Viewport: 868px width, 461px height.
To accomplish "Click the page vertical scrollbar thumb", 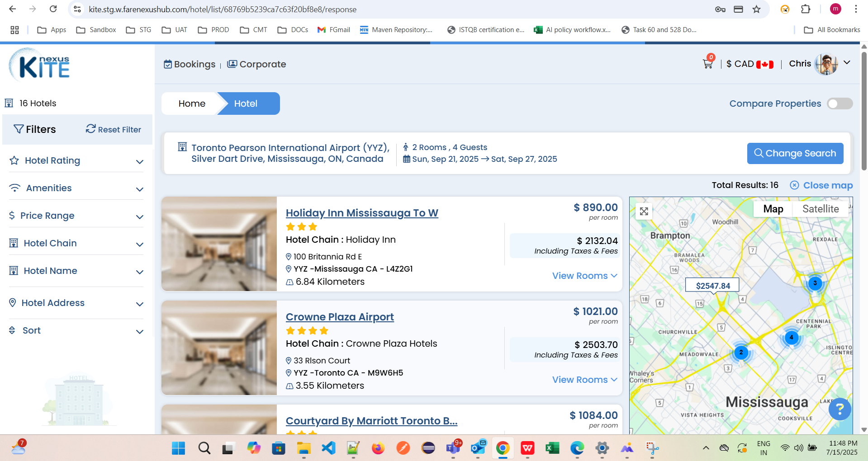I will [x=864, y=111].
